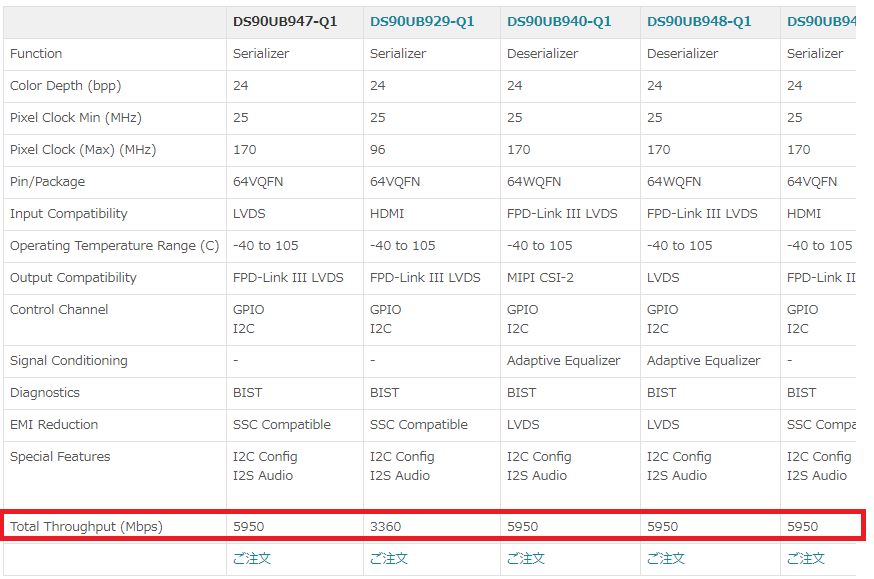Viewport: 874px width, 579px height.
Task: Select the Function row label
Action: click(36, 53)
